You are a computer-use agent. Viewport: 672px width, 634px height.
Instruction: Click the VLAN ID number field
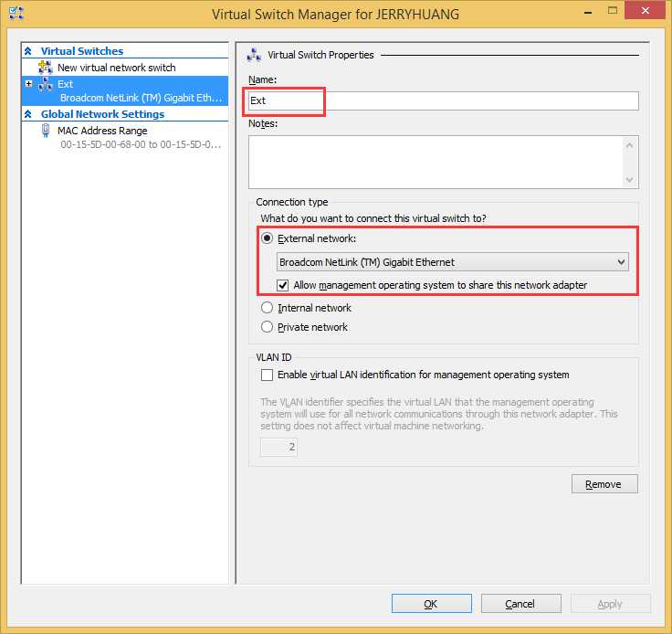tap(278, 447)
